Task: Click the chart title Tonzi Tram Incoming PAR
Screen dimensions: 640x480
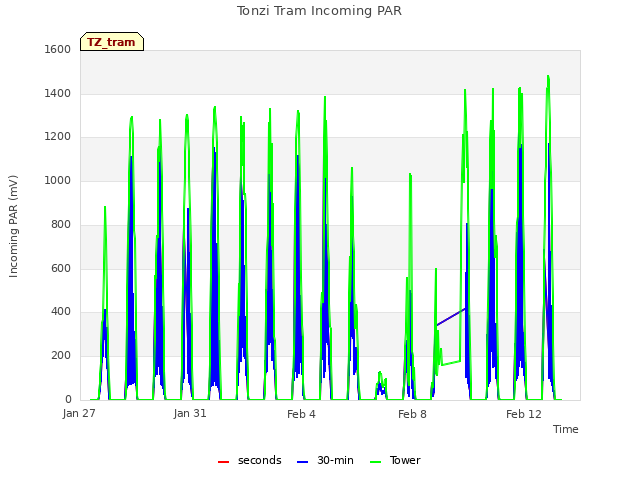Action: 319,11
